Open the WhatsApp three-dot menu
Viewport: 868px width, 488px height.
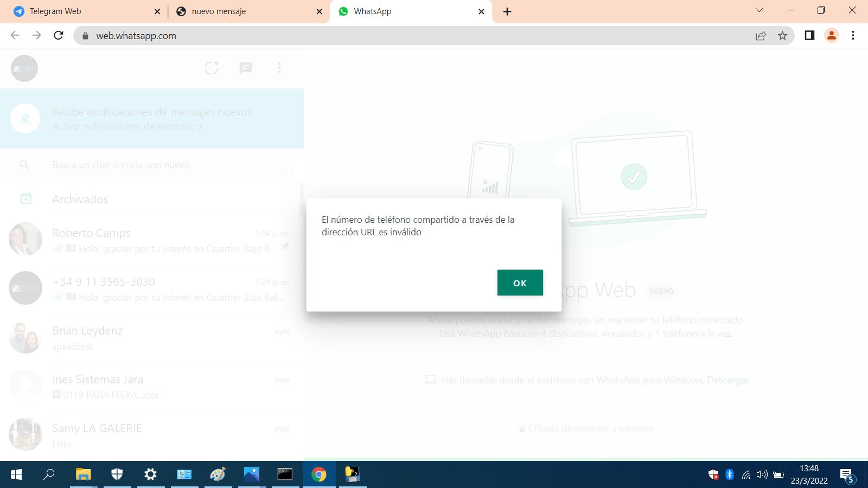click(279, 68)
